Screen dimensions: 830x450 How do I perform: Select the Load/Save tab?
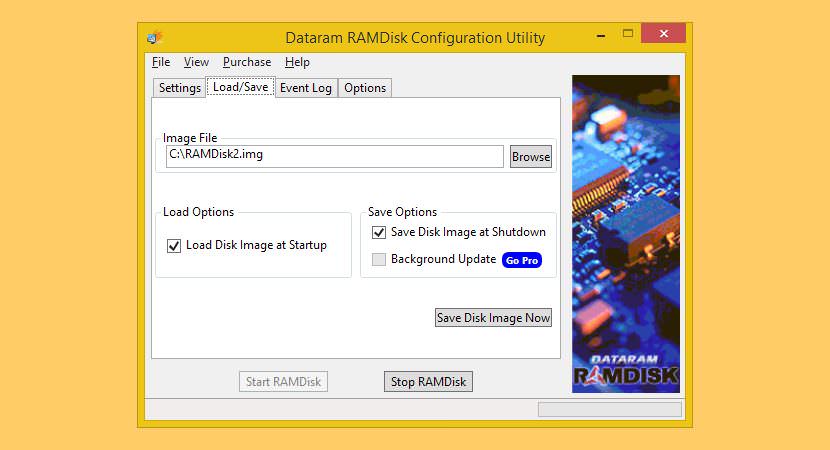point(240,87)
